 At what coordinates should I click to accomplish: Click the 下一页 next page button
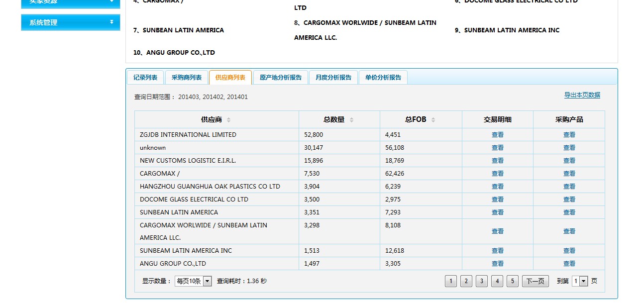pyautogui.click(x=536, y=281)
